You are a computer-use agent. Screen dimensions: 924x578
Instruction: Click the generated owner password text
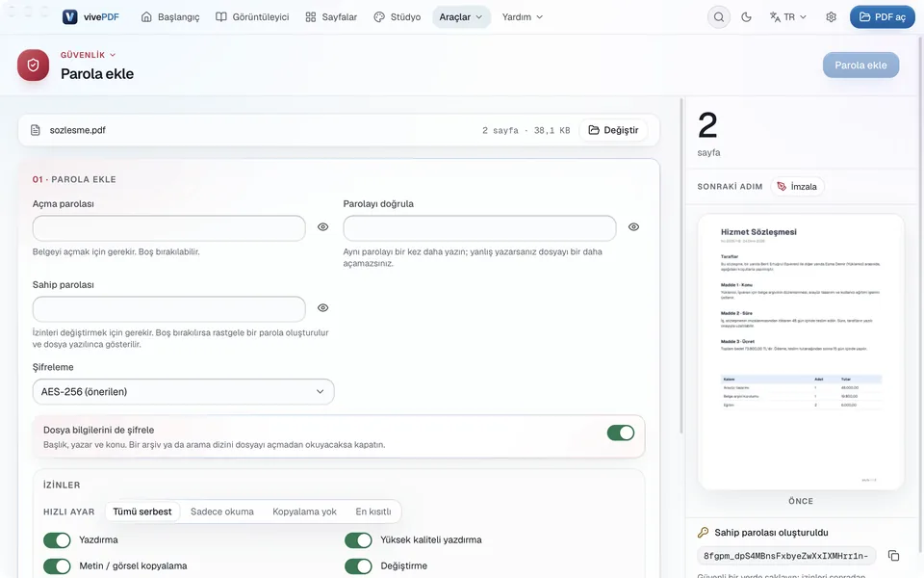click(x=786, y=556)
